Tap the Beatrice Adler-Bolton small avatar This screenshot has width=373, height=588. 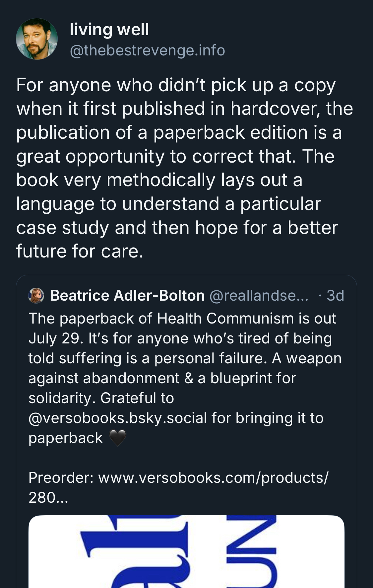tap(36, 295)
